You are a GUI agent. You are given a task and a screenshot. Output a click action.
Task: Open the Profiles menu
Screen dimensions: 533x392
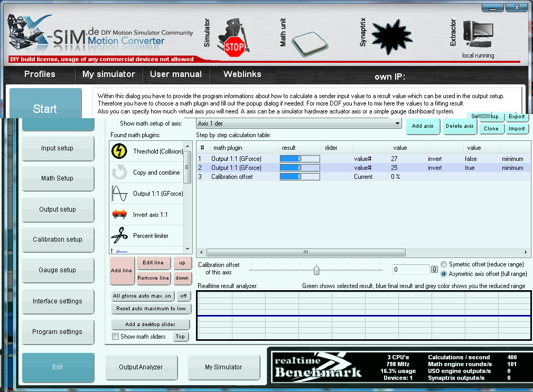(40, 74)
